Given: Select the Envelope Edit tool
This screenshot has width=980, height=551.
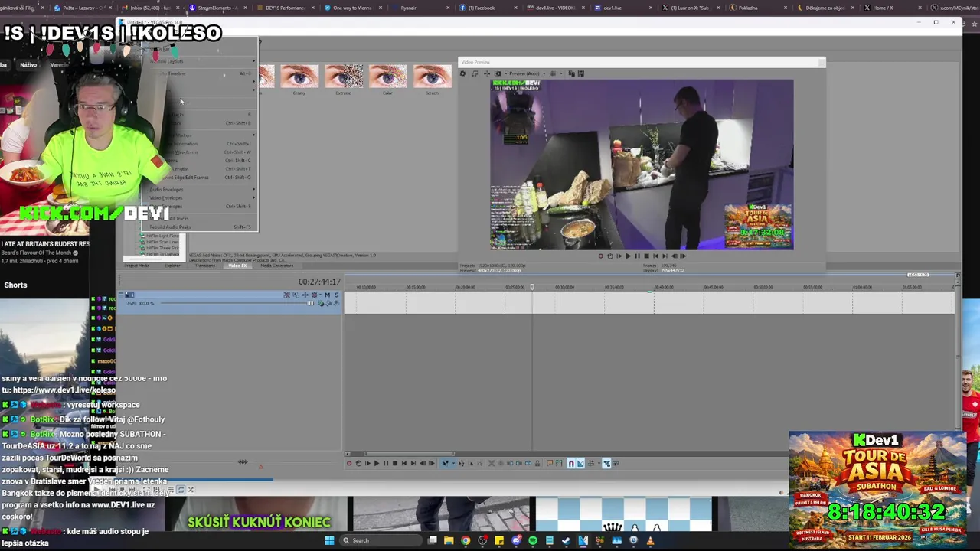Looking at the screenshot, I should pyautogui.click(x=461, y=463).
